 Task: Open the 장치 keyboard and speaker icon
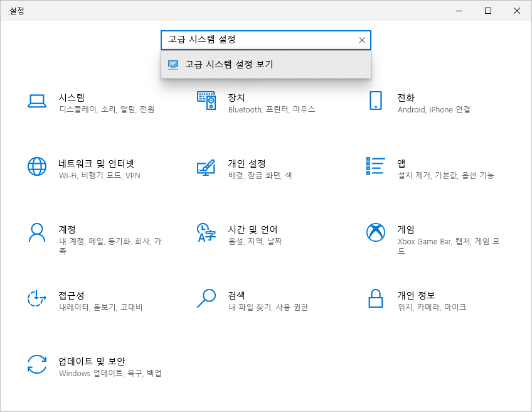click(206, 100)
